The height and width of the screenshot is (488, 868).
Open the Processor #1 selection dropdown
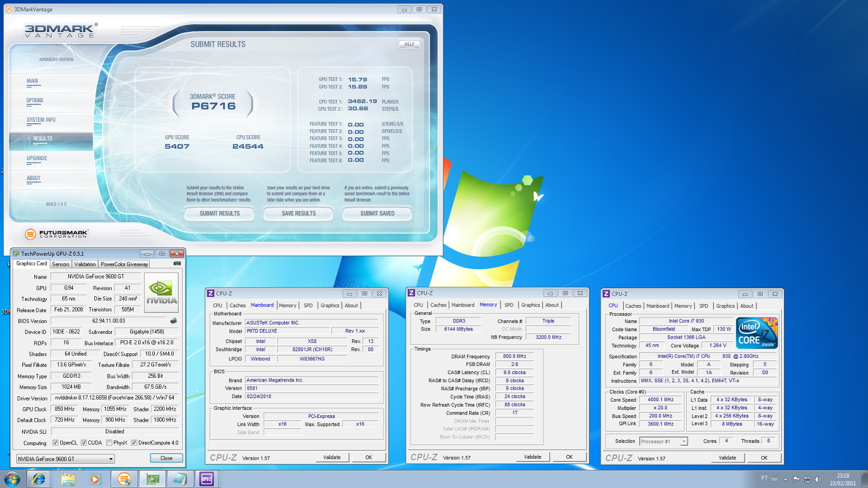[x=663, y=441]
